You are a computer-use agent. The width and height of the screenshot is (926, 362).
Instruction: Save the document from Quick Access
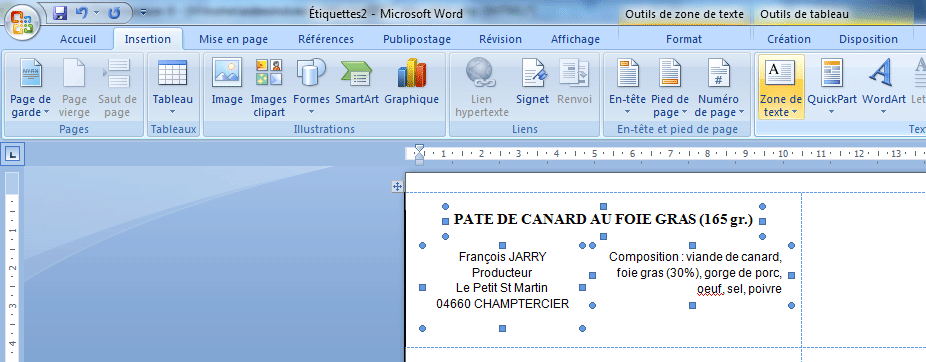tap(60, 12)
